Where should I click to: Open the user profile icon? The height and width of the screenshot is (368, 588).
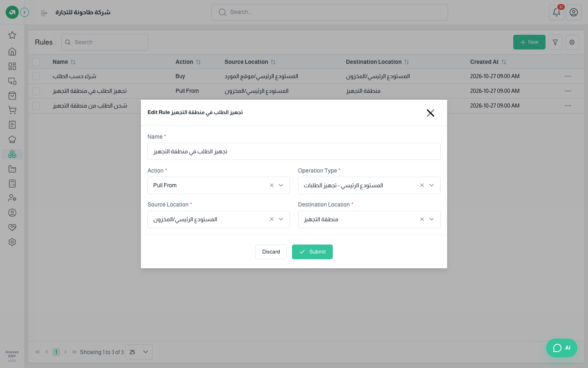click(574, 12)
